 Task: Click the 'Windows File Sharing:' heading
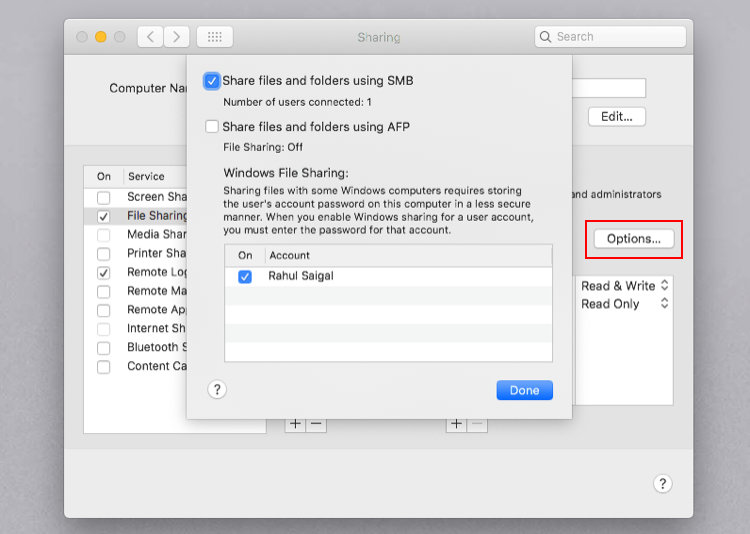[x=286, y=173]
